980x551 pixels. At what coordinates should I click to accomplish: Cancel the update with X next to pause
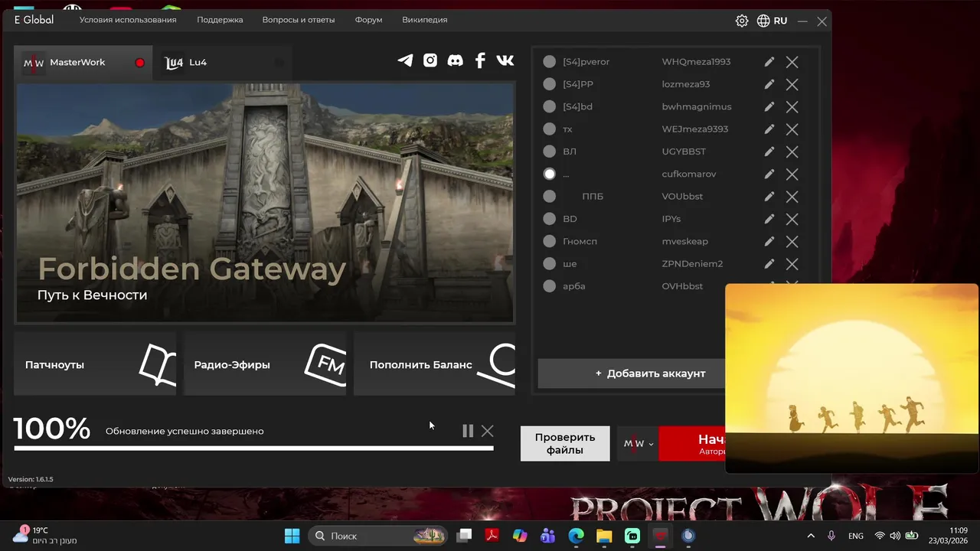point(488,431)
